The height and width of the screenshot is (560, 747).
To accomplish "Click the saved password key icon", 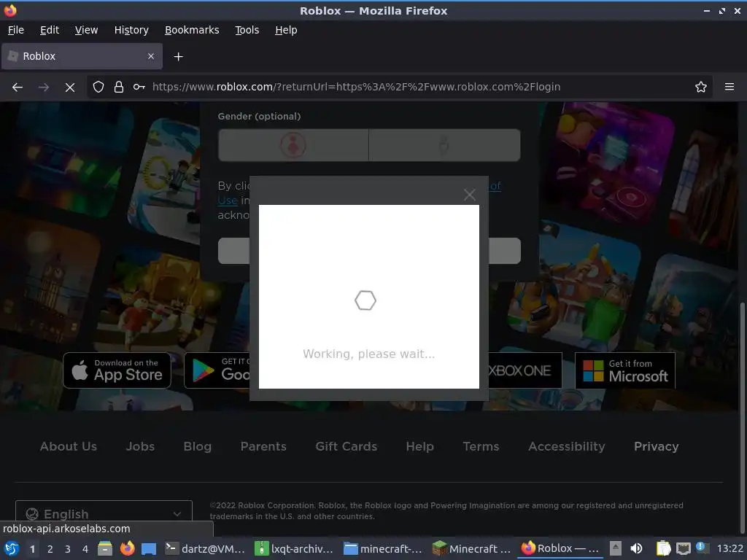I will (x=139, y=87).
